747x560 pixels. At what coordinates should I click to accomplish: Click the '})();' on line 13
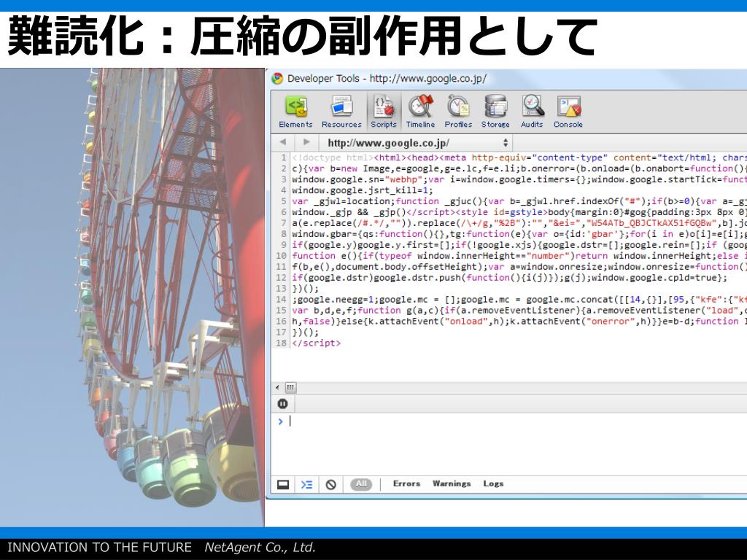click(x=305, y=289)
